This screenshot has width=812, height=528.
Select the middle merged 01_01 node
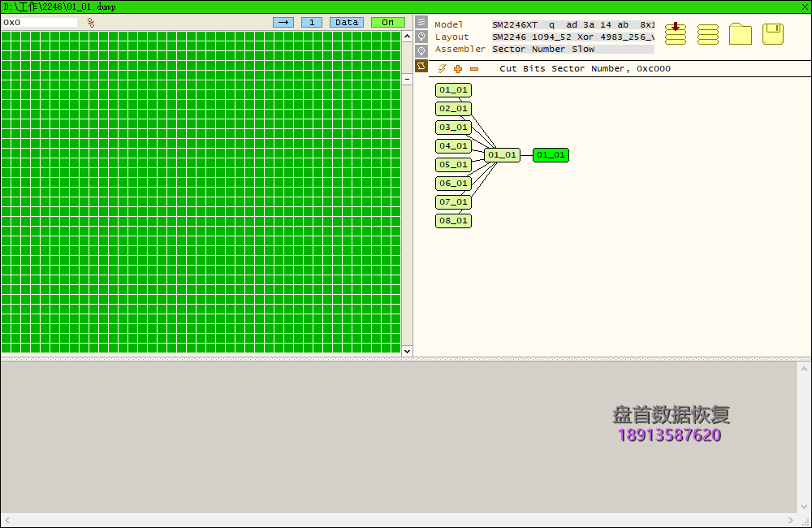pos(502,155)
